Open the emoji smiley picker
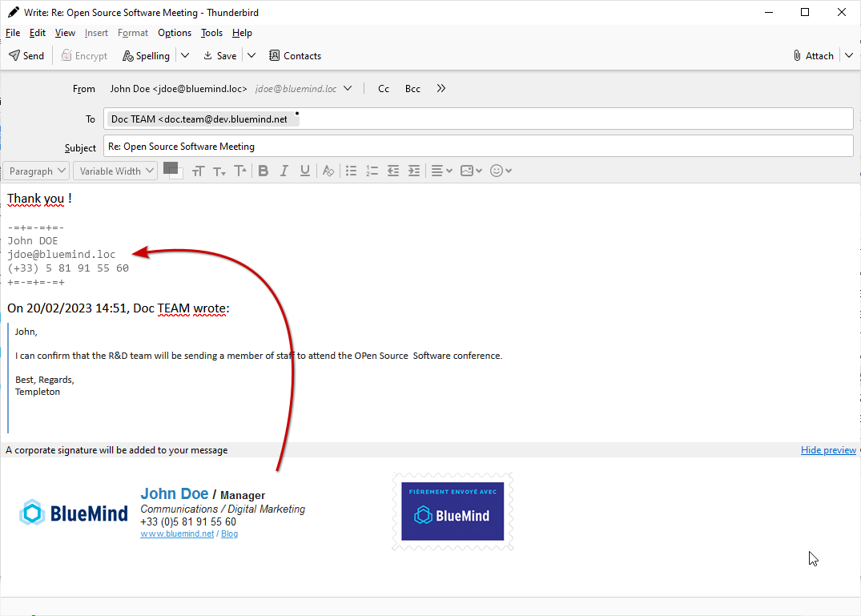The image size is (861, 616). (x=501, y=171)
